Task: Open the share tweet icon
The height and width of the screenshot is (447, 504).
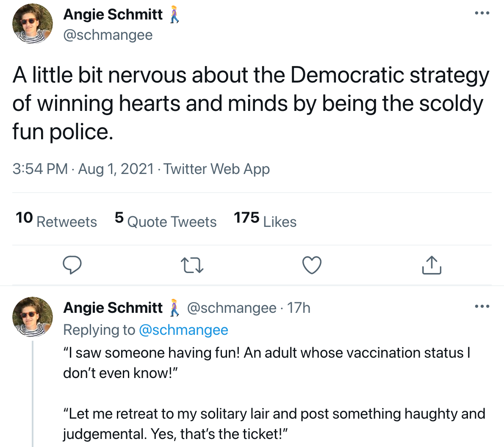Action: [x=432, y=265]
